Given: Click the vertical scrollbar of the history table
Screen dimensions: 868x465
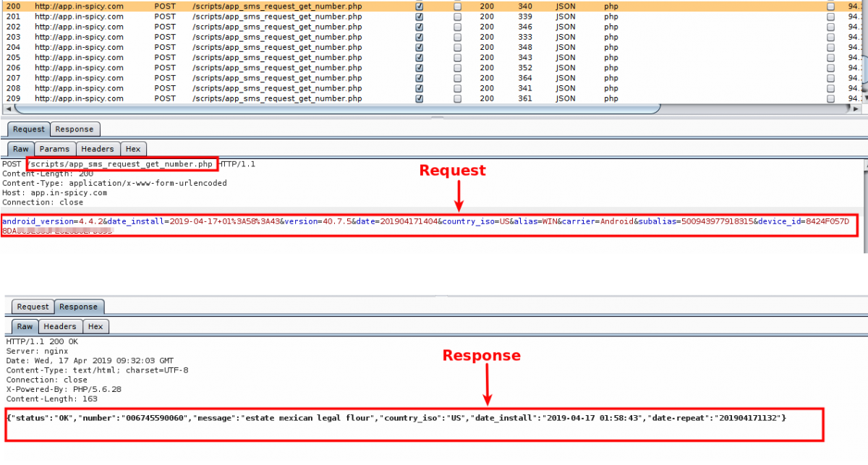Looking at the screenshot, I should [864, 65].
